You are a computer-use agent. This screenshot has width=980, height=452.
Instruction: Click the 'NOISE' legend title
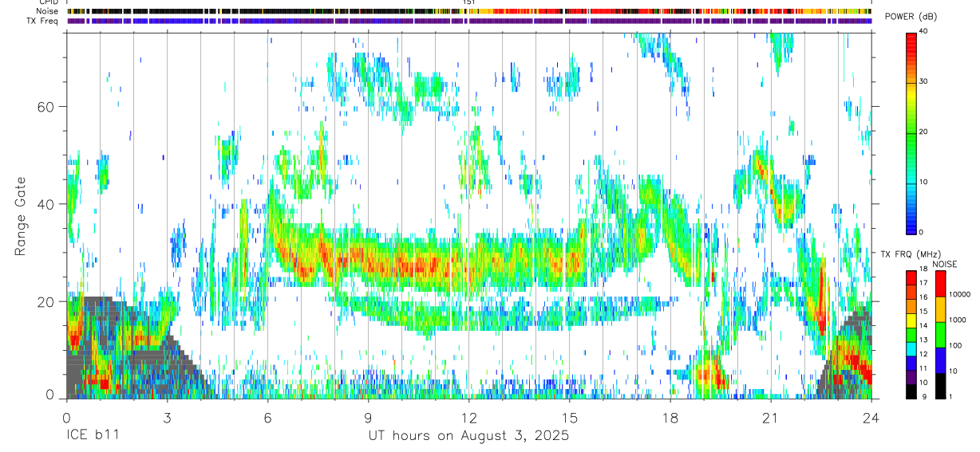pyautogui.click(x=944, y=264)
